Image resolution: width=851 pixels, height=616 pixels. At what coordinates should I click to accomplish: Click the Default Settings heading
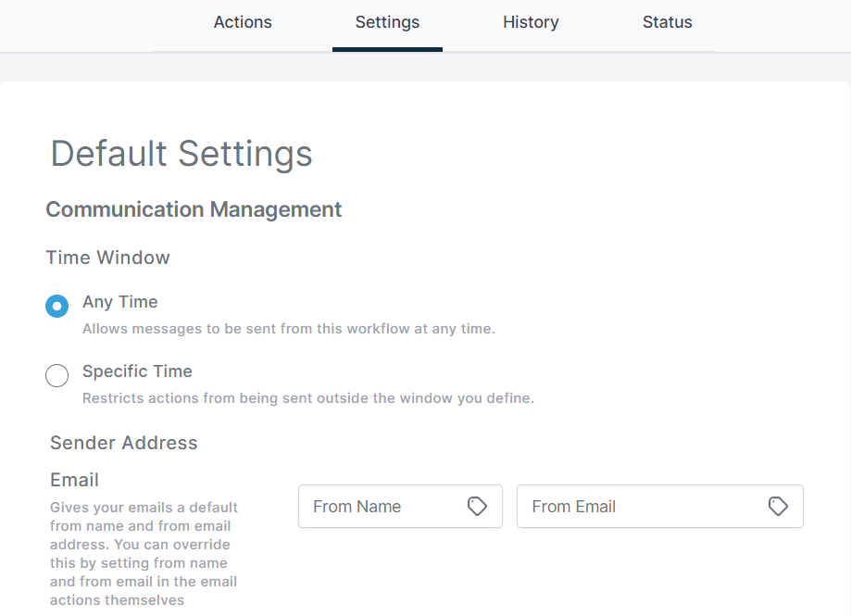tap(181, 154)
